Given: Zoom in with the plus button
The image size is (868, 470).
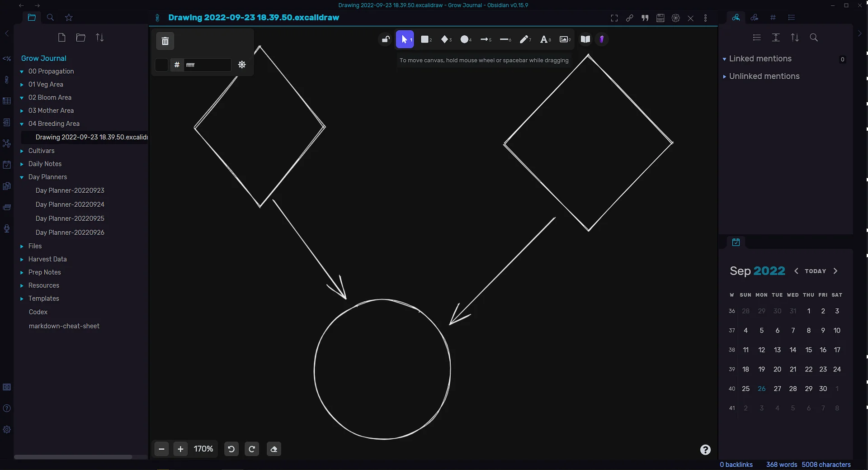Looking at the screenshot, I should [180, 449].
